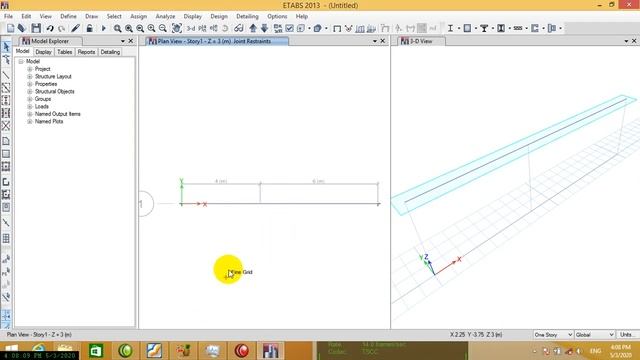Open the Design menu
Screen dimensions: 640x360
(219, 16)
